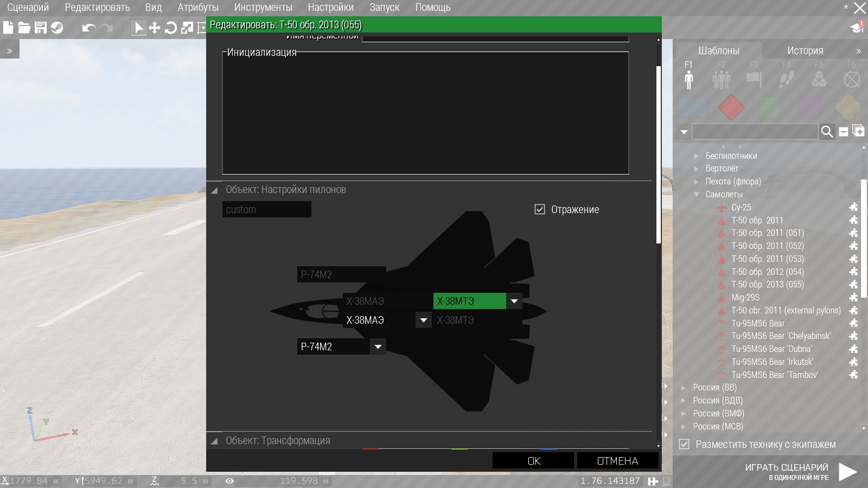Open the Инструменты menu
This screenshot has width=868, height=488.
coord(263,8)
